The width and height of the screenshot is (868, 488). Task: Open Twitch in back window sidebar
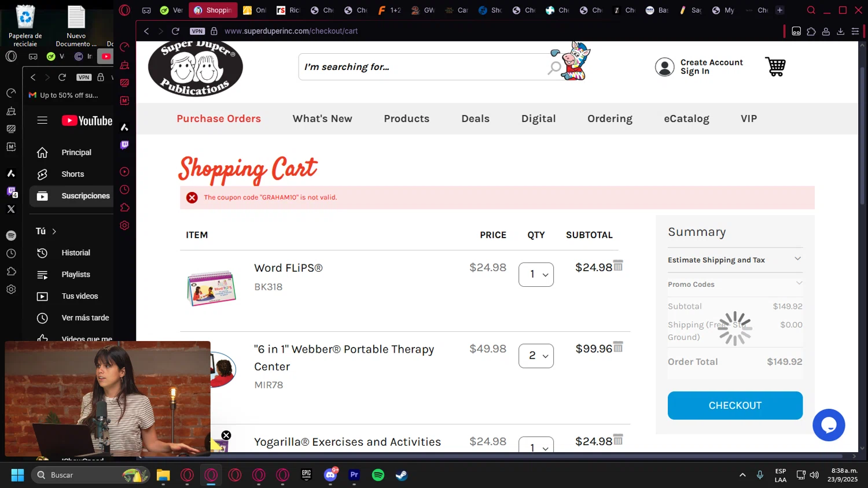click(x=11, y=191)
